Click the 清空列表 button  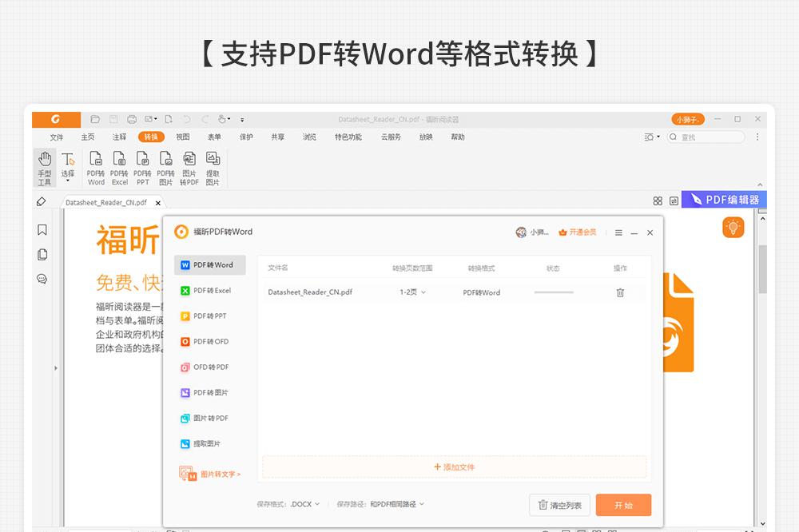click(x=559, y=505)
